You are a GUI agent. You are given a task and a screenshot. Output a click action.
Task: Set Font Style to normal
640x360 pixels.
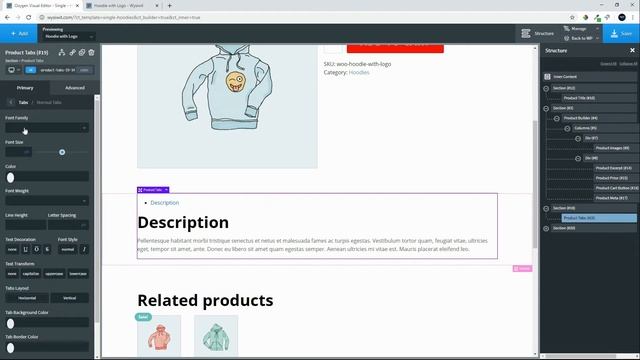pyautogui.click(x=68, y=249)
